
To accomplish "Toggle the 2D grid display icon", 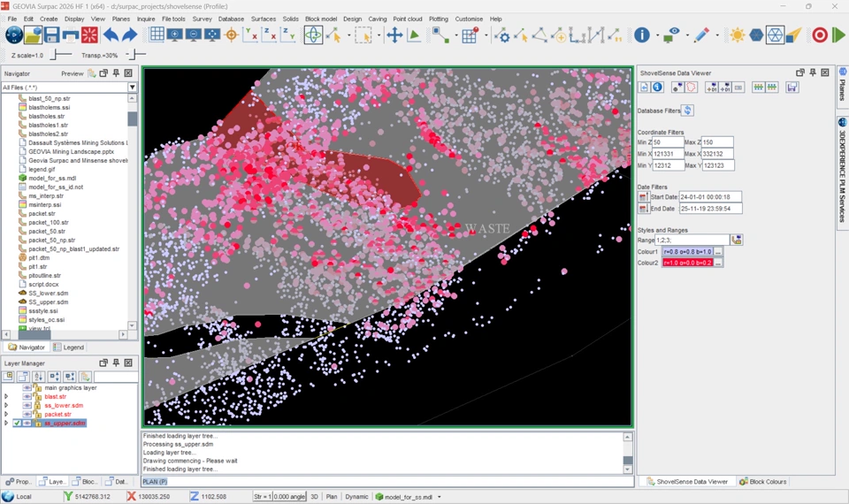I will 157,35.
